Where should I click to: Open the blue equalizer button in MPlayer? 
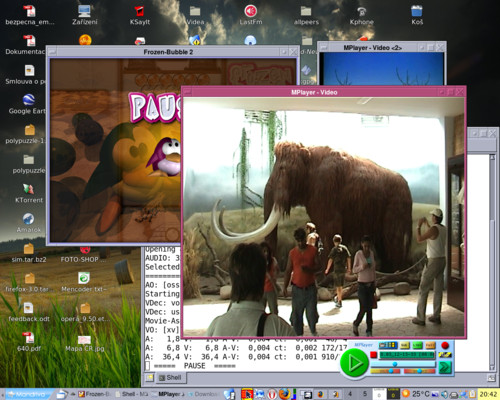pos(388,345)
